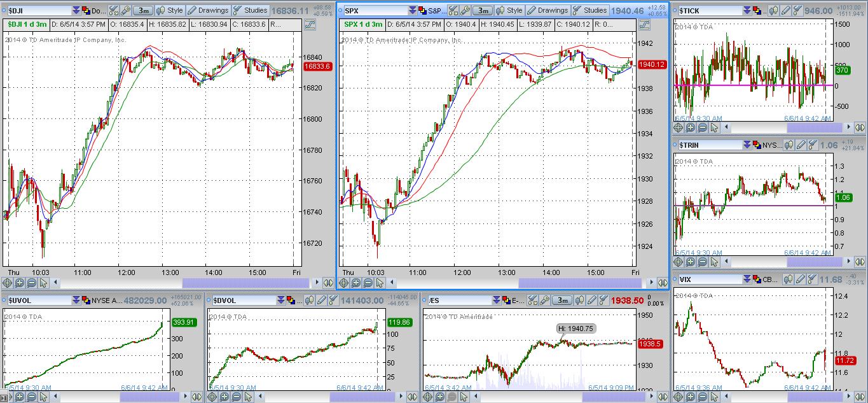This screenshot has height=403, width=868.
Task: Zoom in on the SPX chart
Action: 355,283
